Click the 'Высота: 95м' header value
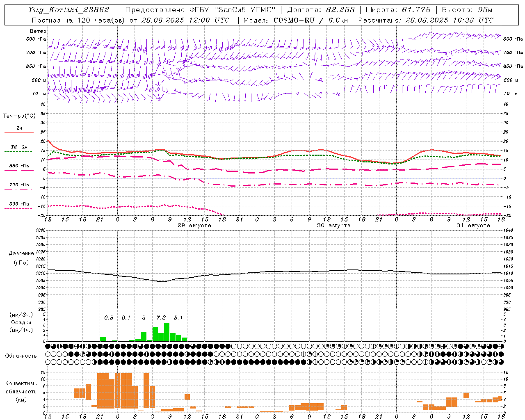 (466, 10)
